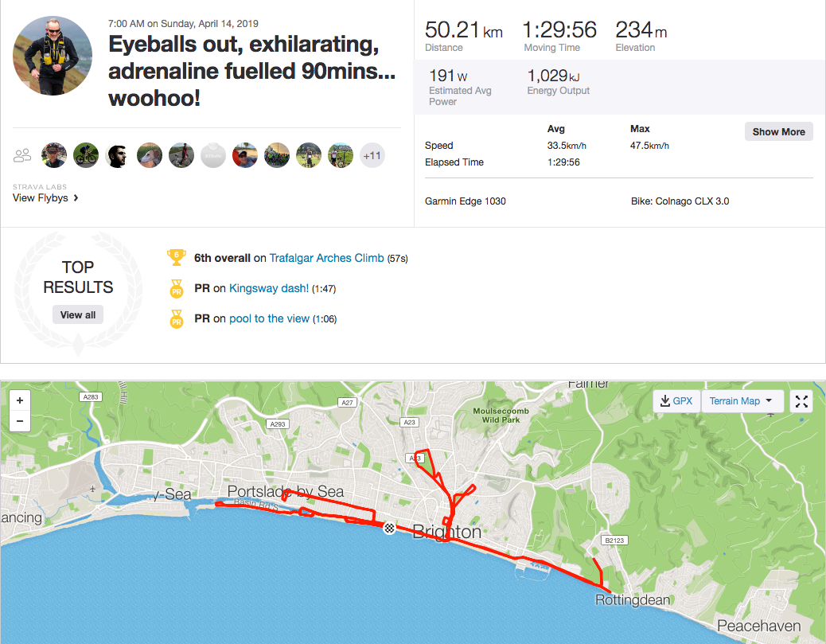The height and width of the screenshot is (644, 826).
Task: Open Trafalgar Arches Climb segment
Action: 326,259
